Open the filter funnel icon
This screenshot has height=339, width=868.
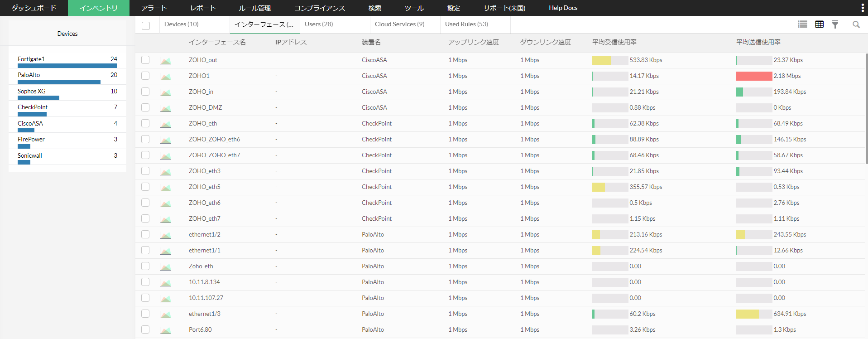[835, 24]
